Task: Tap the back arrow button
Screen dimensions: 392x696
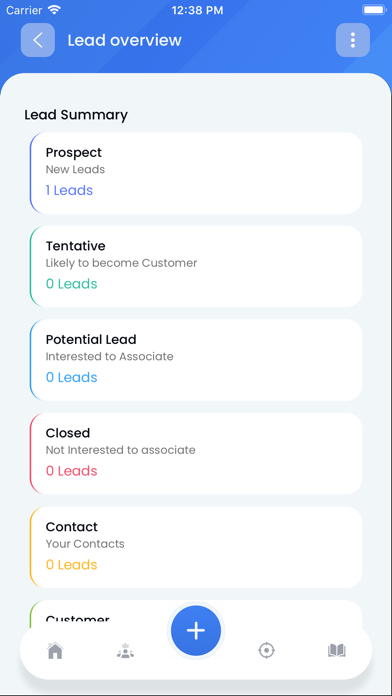Action: (x=38, y=40)
